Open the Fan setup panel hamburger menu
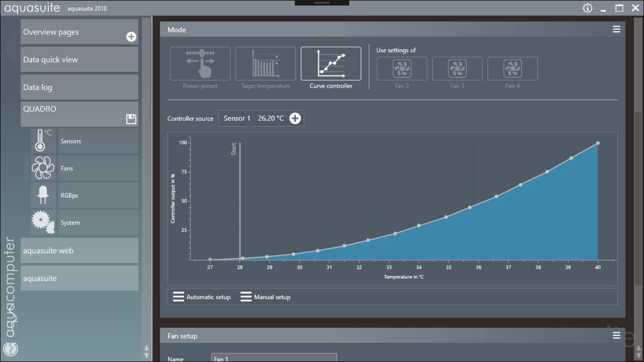Image resolution: width=644 pixels, height=362 pixels. (x=617, y=336)
